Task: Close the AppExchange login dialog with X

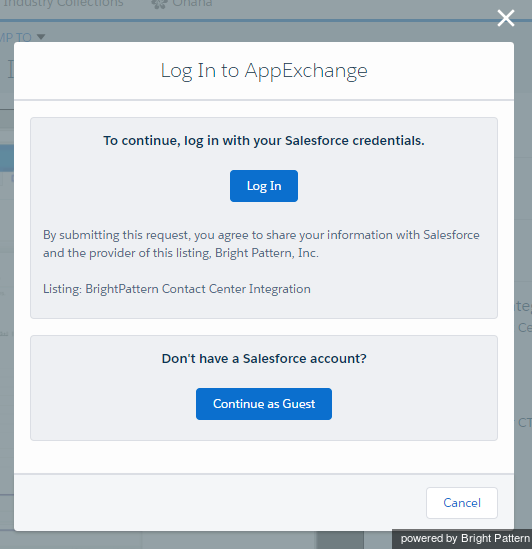Action: pos(506,18)
